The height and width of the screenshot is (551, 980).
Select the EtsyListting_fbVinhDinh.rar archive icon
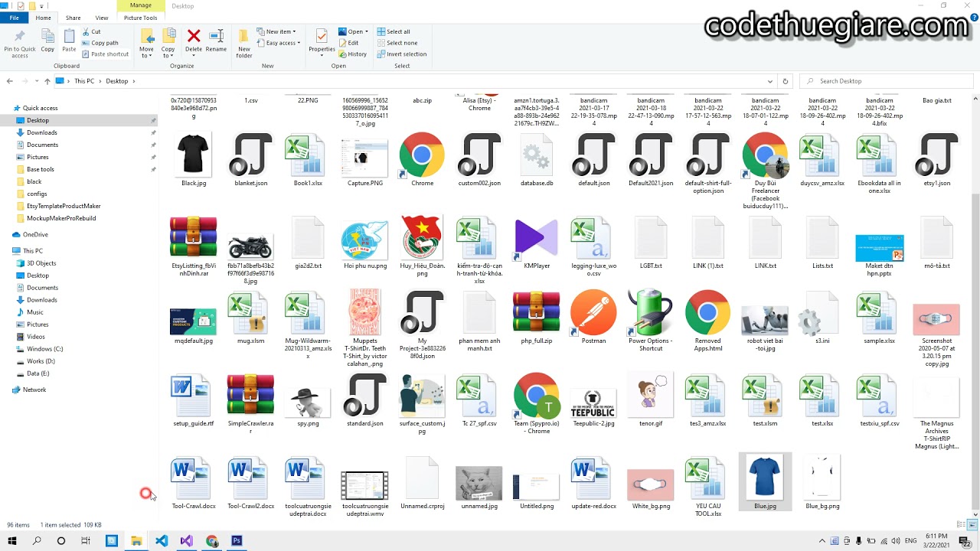(x=194, y=238)
